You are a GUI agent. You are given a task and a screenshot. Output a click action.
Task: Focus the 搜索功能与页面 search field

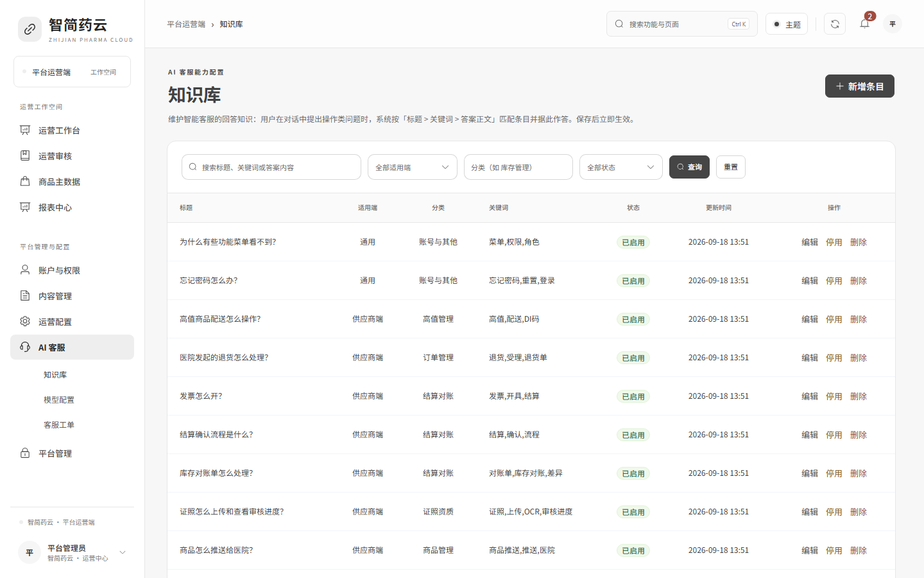click(682, 24)
